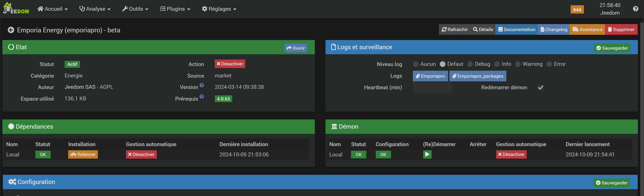The width and height of the screenshot is (644, 196).
Task: Deactivate the plugin with the Action Désactiver button
Action: (x=230, y=64)
